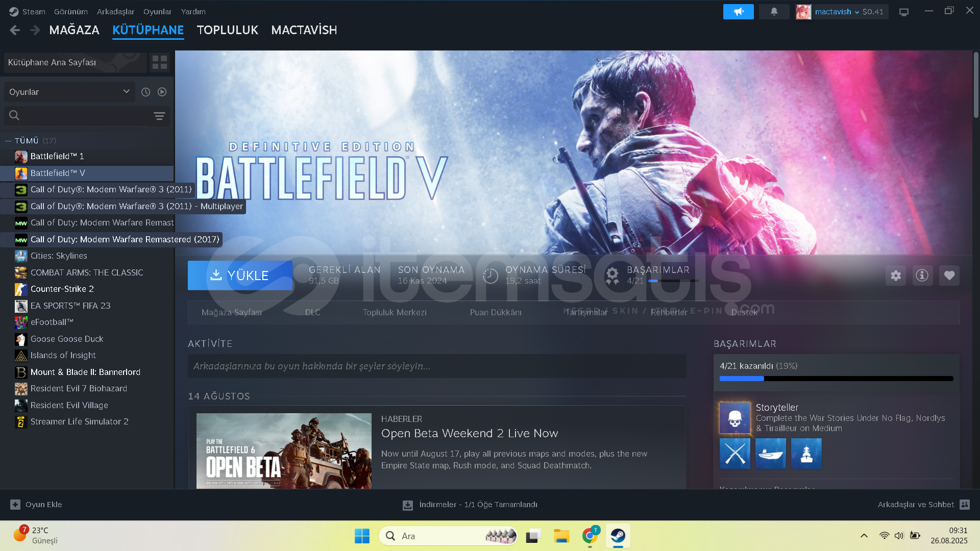Open the Steam menu
The height and width of the screenshot is (551, 980).
(x=34, y=11)
